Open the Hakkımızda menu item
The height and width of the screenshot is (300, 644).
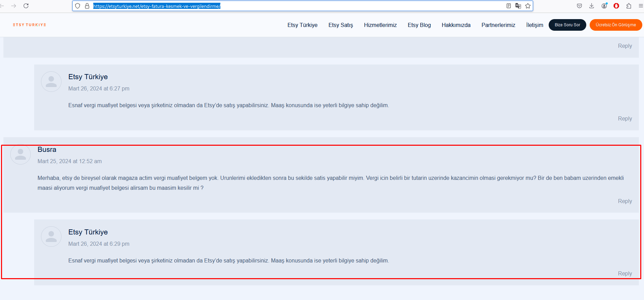click(x=456, y=25)
